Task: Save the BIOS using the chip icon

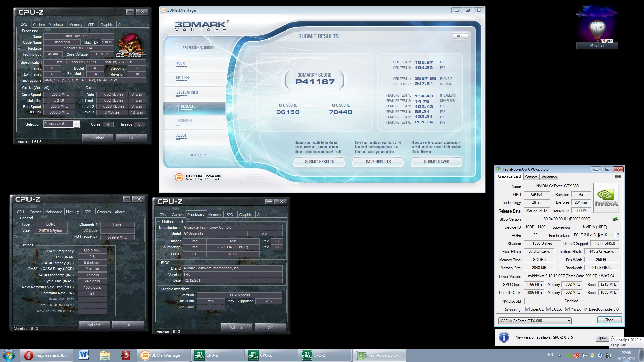Action: 615,219
